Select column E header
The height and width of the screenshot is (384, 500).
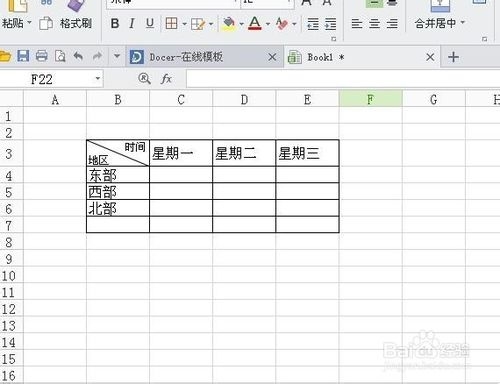307,99
